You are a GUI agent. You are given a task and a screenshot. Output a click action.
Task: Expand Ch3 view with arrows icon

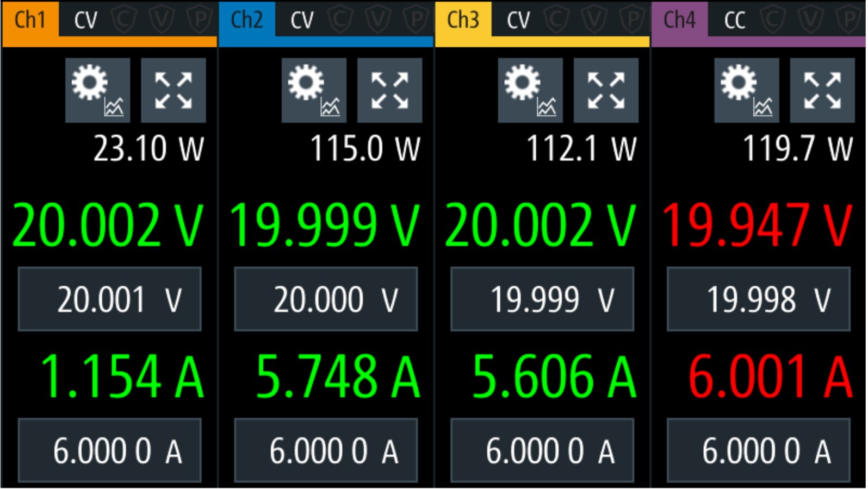pyautogui.click(x=606, y=90)
